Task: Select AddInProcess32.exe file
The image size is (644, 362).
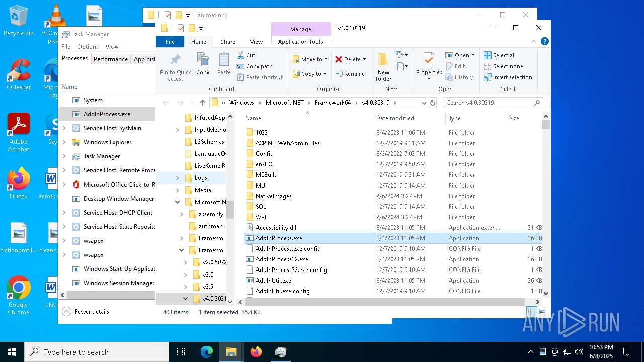Action: coord(282,259)
